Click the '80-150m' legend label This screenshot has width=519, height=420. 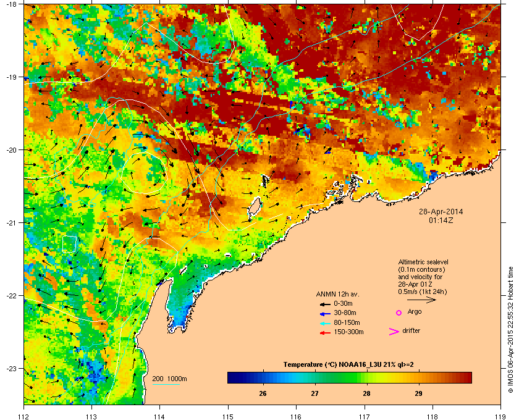click(347, 322)
